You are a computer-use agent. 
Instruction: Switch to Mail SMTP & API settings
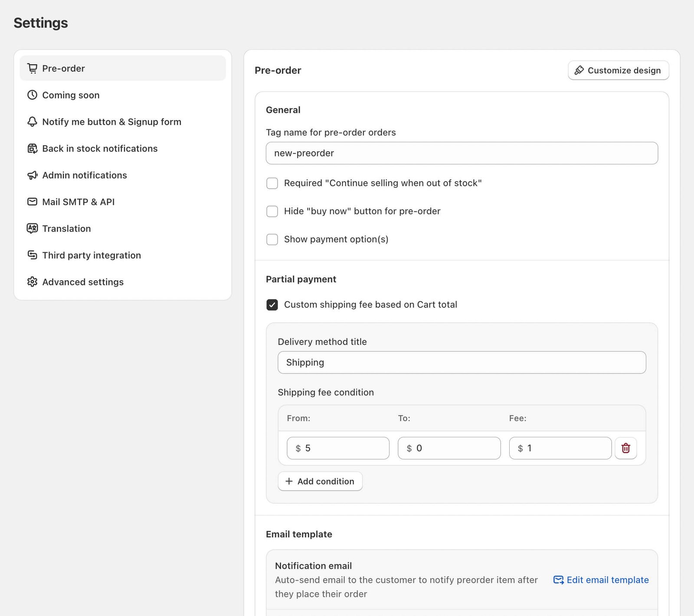click(123, 202)
